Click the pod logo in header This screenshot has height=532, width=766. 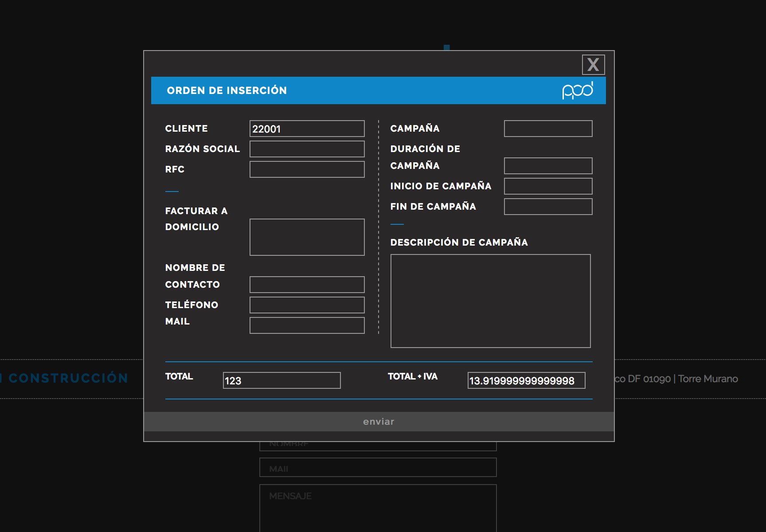pos(577,90)
